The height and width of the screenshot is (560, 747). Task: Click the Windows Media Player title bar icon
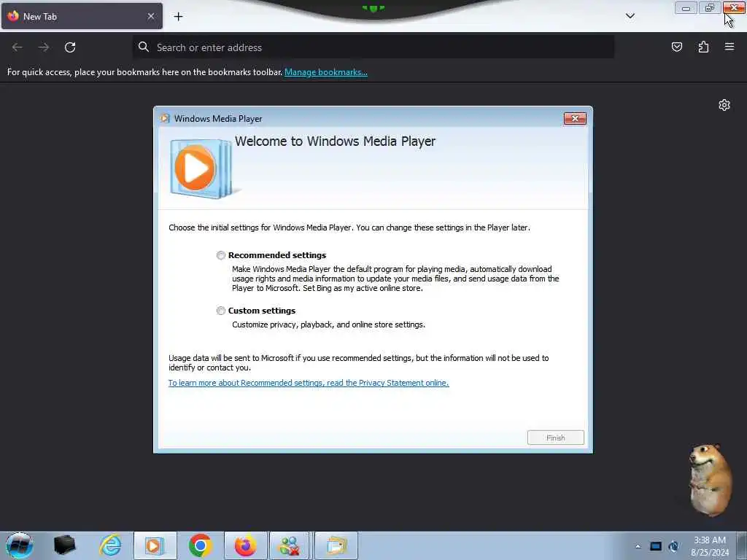[x=165, y=119]
